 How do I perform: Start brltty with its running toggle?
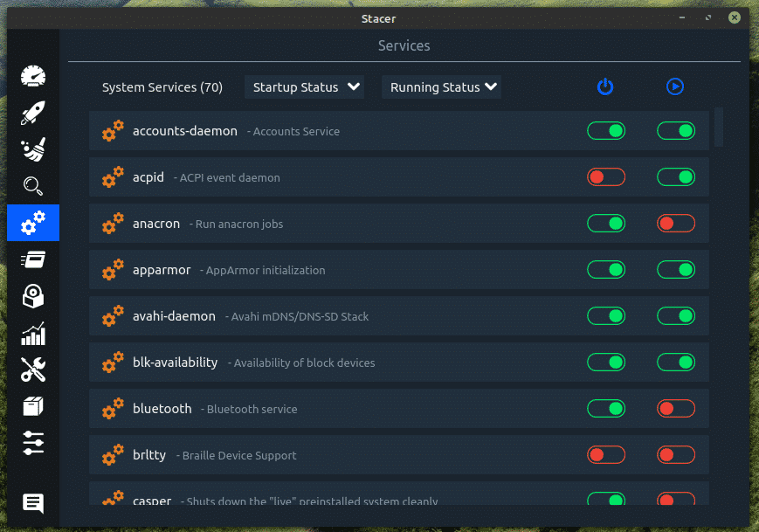(676, 454)
